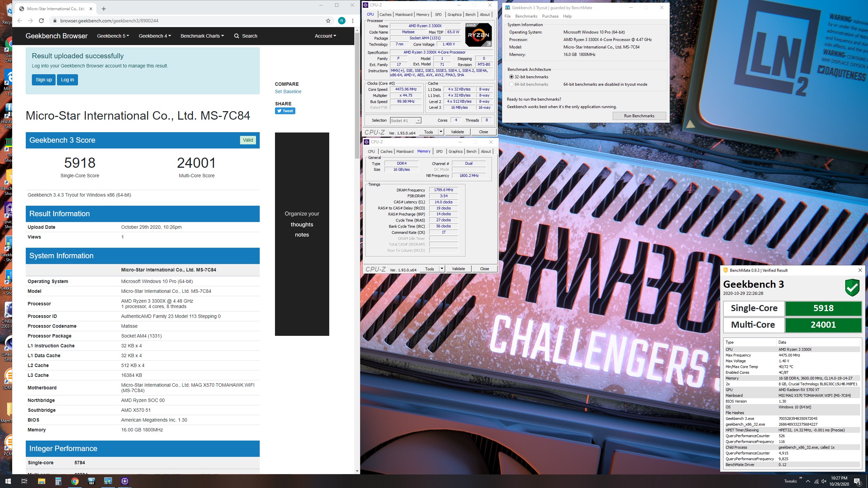Open CPU tab in bottom CPU-Z window
The image size is (868, 488).
[x=371, y=151]
